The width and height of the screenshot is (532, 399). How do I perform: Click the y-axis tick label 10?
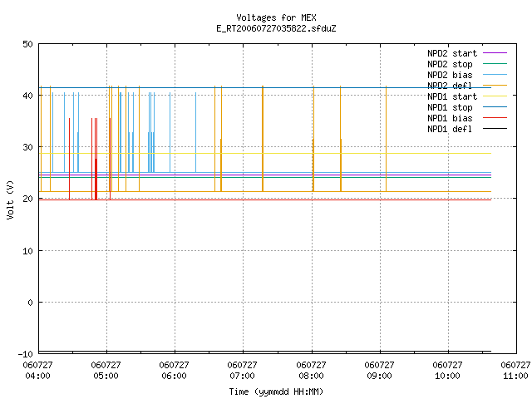point(27,251)
